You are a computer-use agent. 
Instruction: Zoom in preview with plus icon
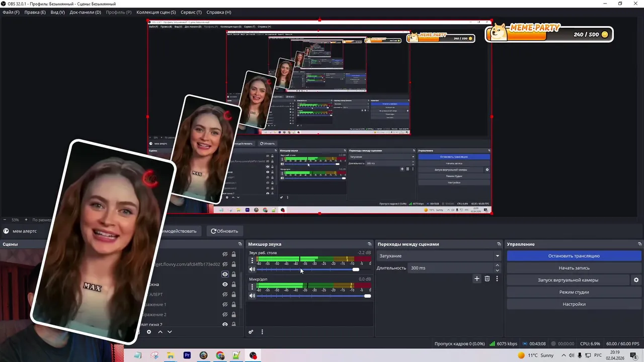click(x=26, y=220)
